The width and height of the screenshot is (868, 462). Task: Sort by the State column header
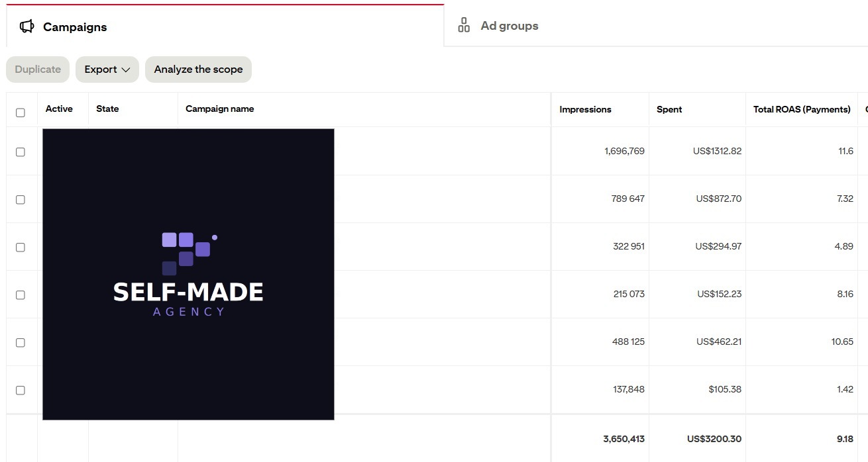pyautogui.click(x=107, y=109)
